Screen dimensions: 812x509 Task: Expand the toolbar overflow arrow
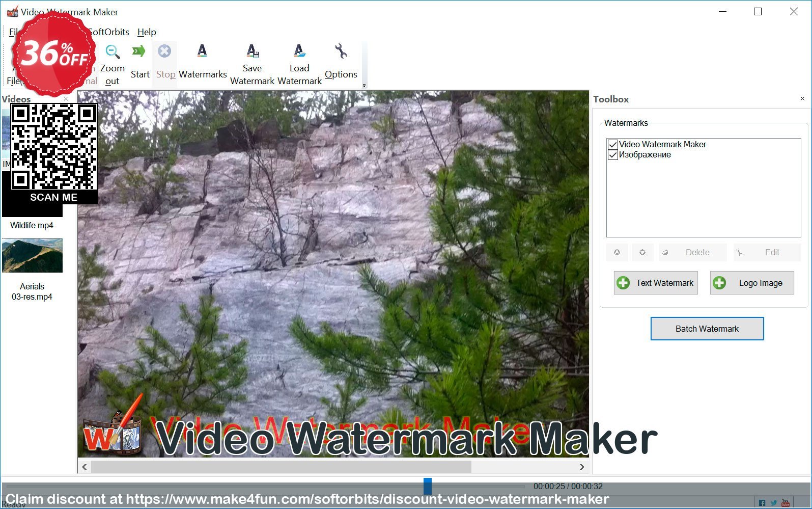(364, 86)
